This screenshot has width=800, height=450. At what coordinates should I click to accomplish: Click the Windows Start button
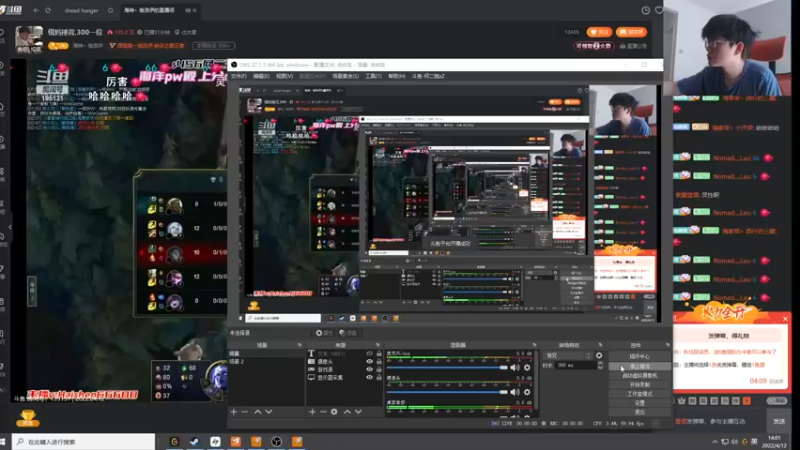[x=3, y=441]
